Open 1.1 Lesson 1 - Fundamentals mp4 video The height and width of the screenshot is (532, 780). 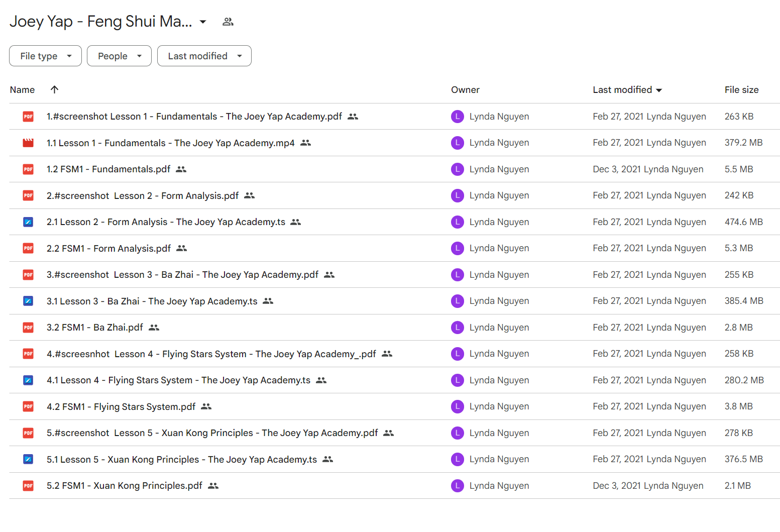pyautogui.click(x=171, y=143)
